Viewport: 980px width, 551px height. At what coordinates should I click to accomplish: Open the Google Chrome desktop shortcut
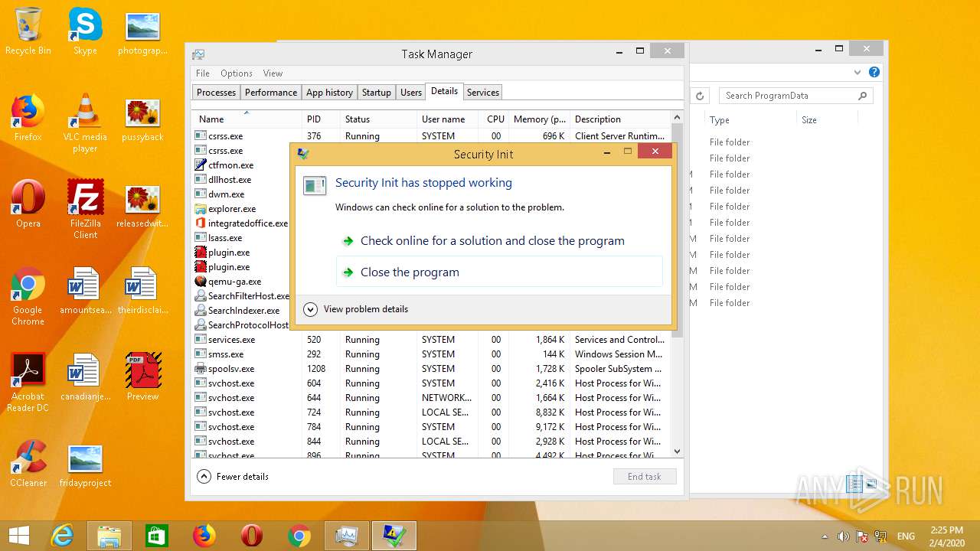point(28,297)
